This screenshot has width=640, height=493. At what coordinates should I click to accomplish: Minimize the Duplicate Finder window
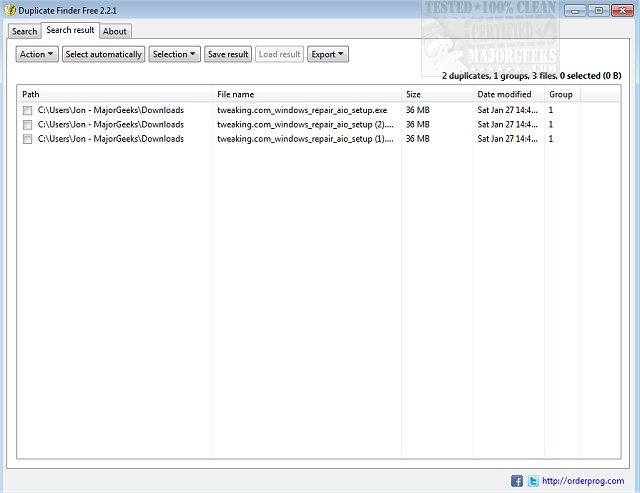click(576, 11)
